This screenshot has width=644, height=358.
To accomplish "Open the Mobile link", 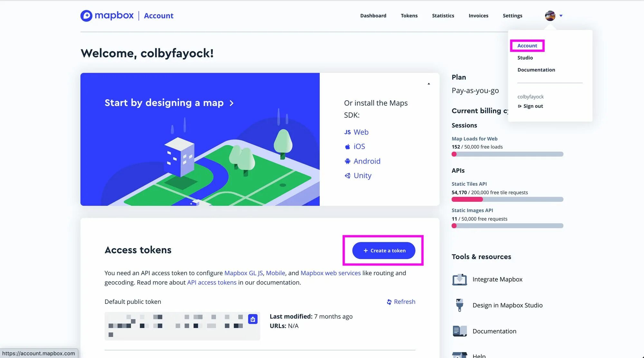I will (275, 273).
